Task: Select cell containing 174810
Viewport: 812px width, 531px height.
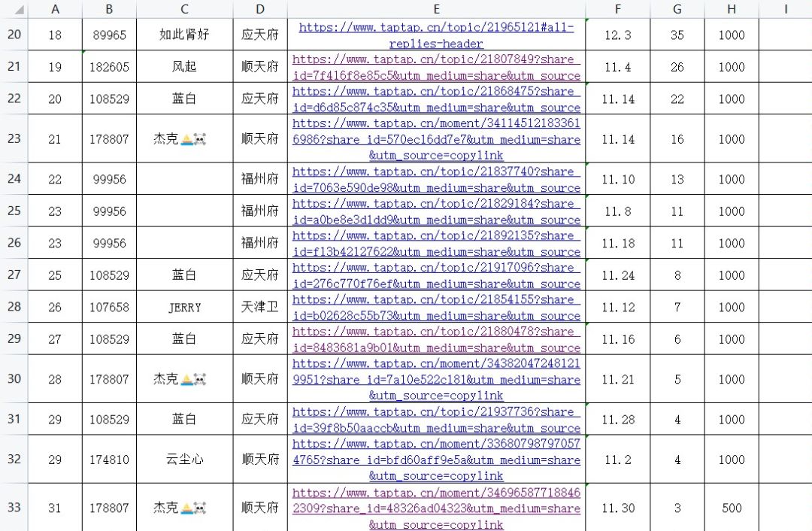Action: [109, 459]
